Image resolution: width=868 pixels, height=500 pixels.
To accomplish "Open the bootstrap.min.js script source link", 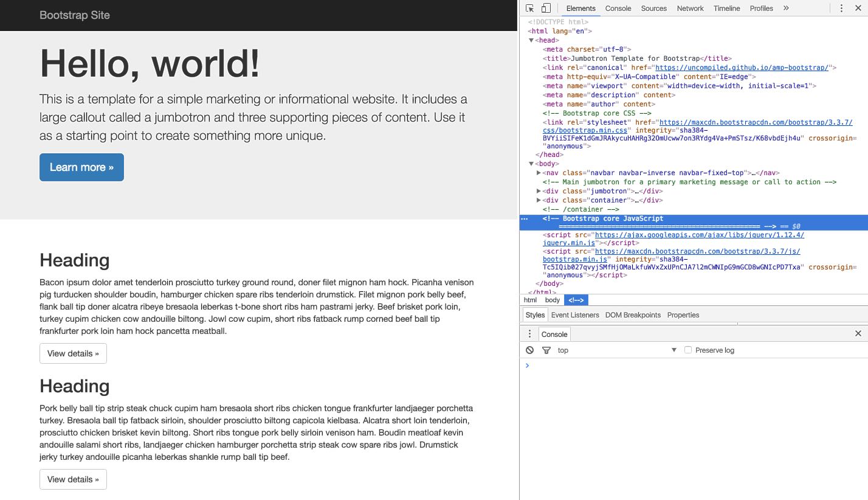I will (672, 255).
